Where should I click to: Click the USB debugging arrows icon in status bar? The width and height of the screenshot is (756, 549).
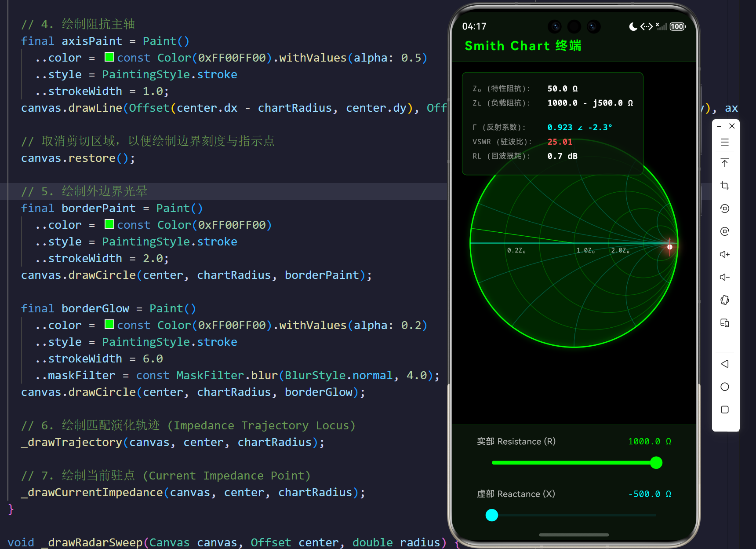(x=646, y=26)
